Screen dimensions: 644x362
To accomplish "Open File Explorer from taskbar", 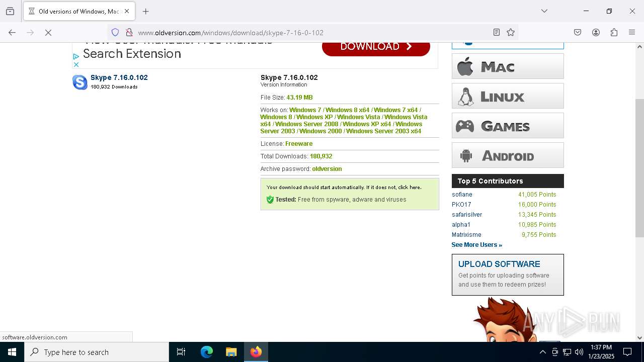I will (x=231, y=352).
